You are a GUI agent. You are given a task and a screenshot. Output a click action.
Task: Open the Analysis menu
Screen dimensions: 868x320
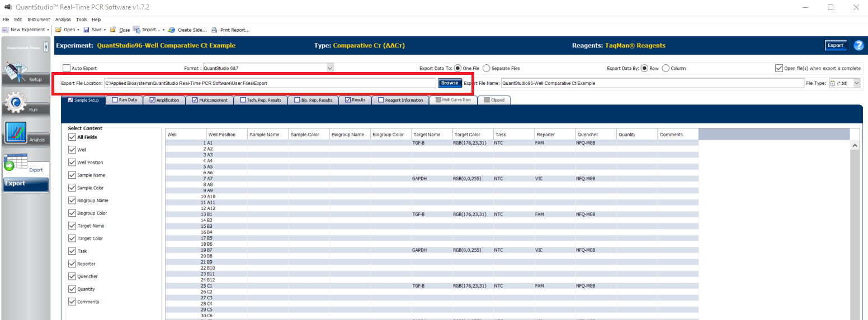(x=63, y=20)
